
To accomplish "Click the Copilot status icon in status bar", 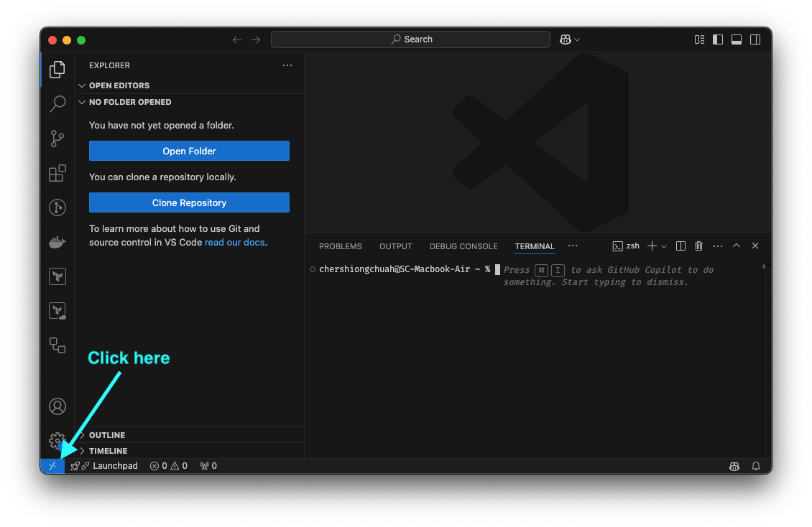I will pos(734,466).
